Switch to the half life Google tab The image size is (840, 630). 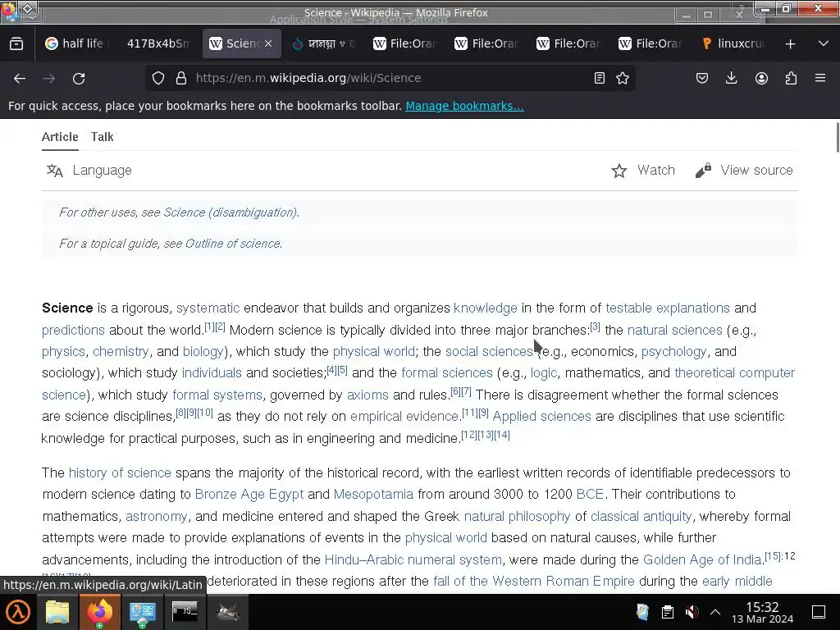(x=75, y=44)
